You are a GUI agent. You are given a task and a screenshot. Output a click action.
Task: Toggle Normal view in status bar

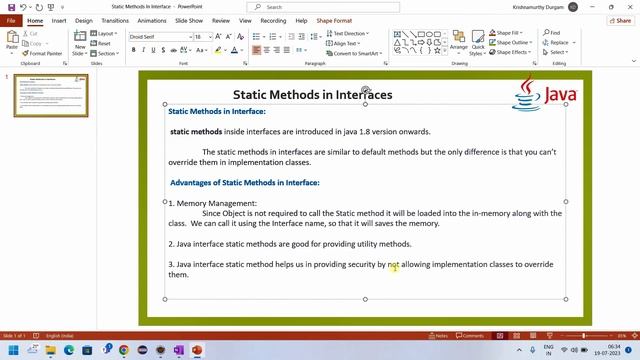pos(500,336)
